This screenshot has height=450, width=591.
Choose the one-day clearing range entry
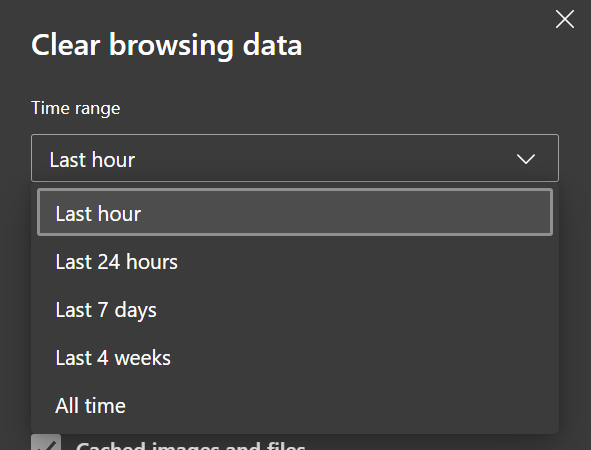pyautogui.click(x=295, y=262)
